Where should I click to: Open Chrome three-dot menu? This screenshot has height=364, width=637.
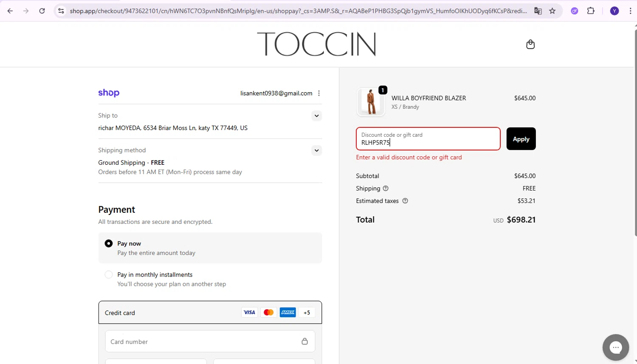point(630,11)
